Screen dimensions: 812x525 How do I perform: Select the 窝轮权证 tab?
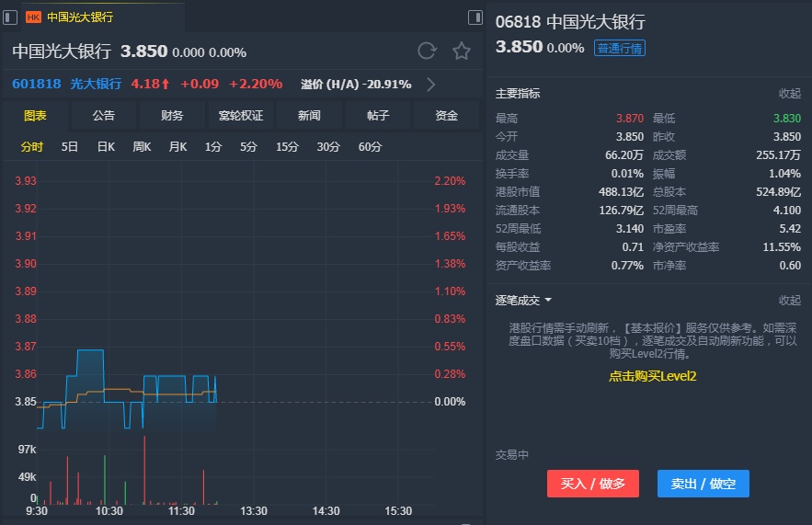click(241, 116)
